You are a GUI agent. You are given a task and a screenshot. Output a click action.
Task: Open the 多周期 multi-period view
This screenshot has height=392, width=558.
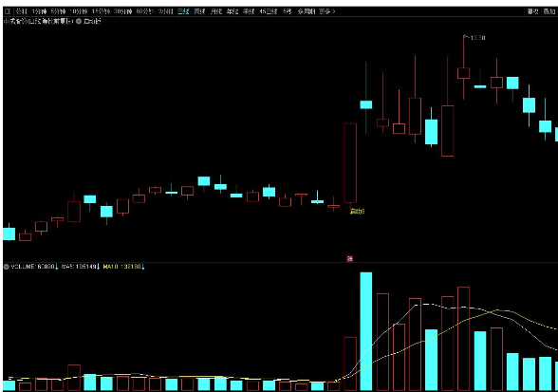click(307, 11)
